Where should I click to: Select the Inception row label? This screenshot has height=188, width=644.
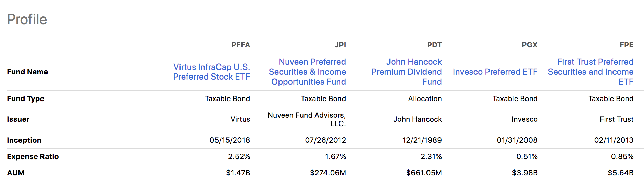(x=24, y=140)
